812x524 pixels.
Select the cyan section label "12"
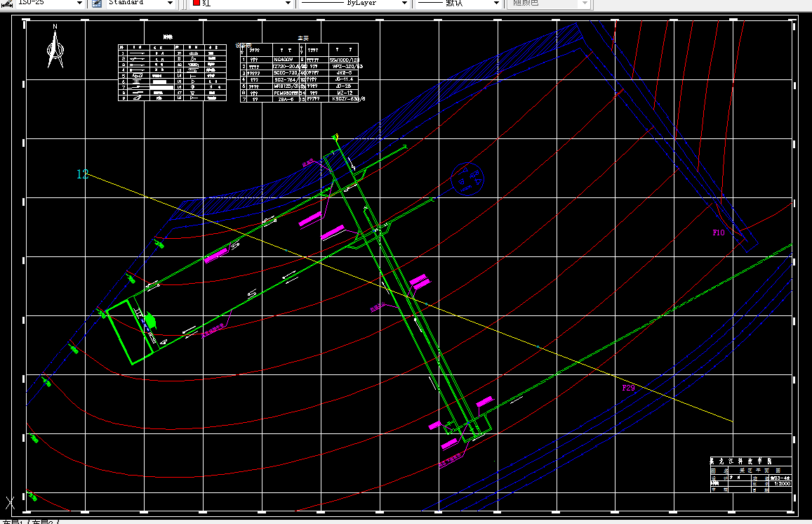coord(83,174)
